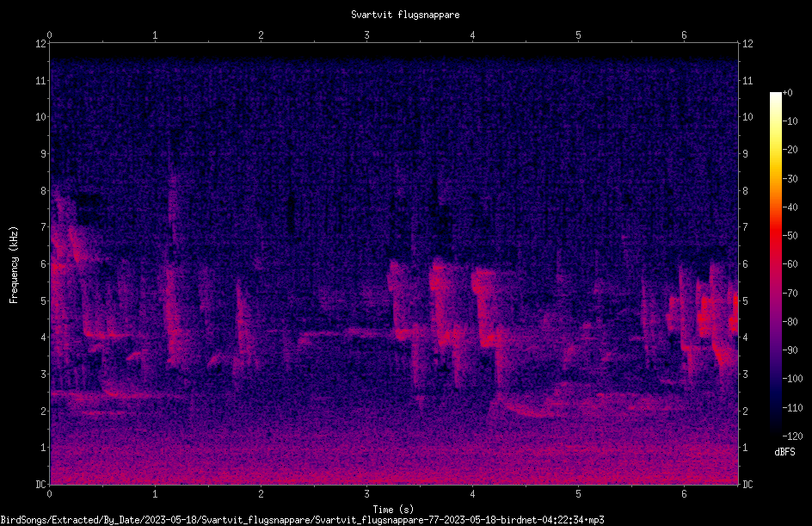Click the 12 kHz label on left axis
This screenshot has width=812, height=526.
tap(41, 44)
